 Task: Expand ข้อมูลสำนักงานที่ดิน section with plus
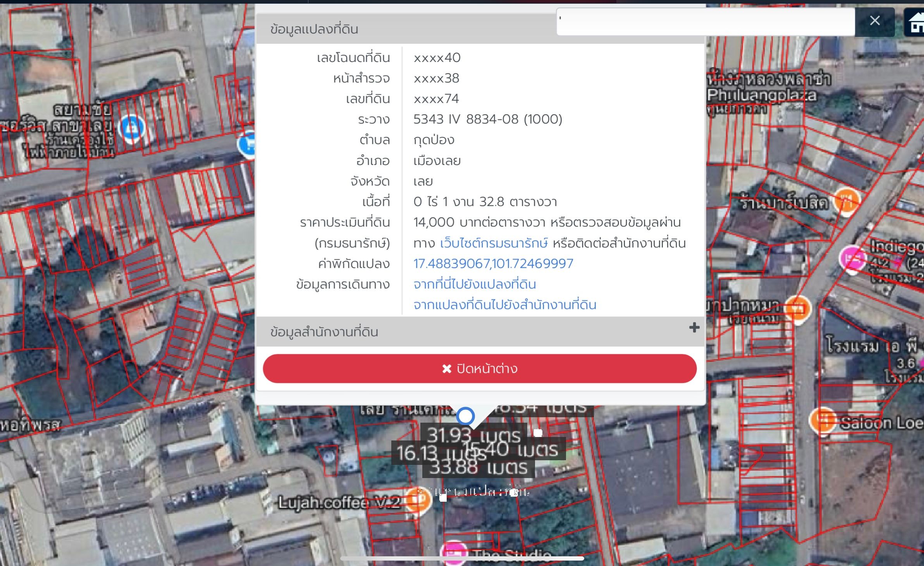tap(694, 328)
